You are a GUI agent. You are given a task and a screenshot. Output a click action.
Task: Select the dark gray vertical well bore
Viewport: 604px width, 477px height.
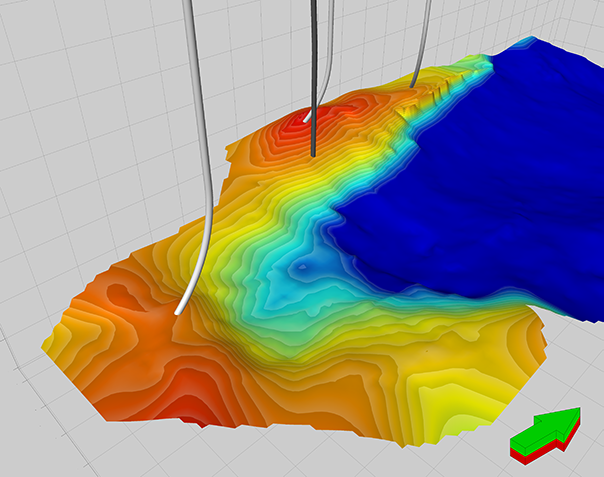(314, 77)
